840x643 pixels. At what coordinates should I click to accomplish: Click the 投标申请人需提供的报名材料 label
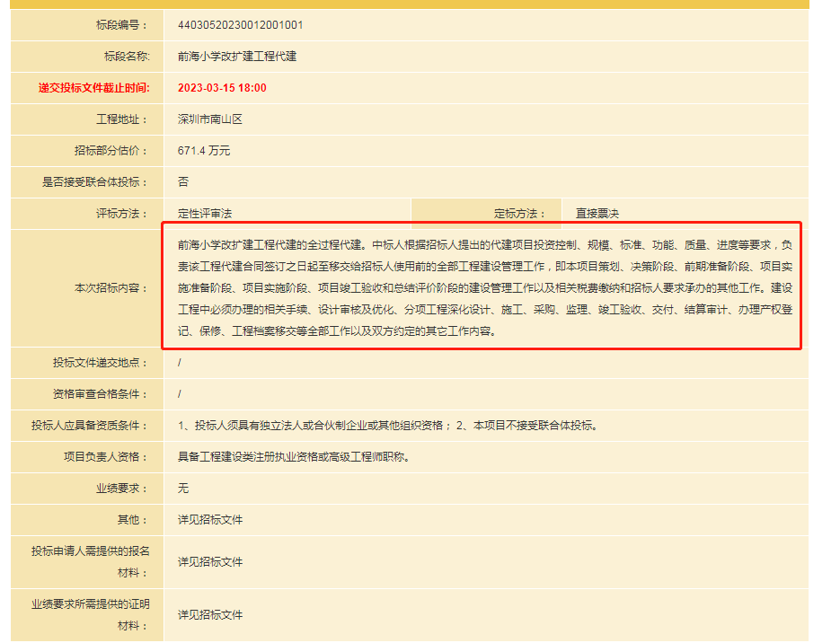tap(91, 561)
